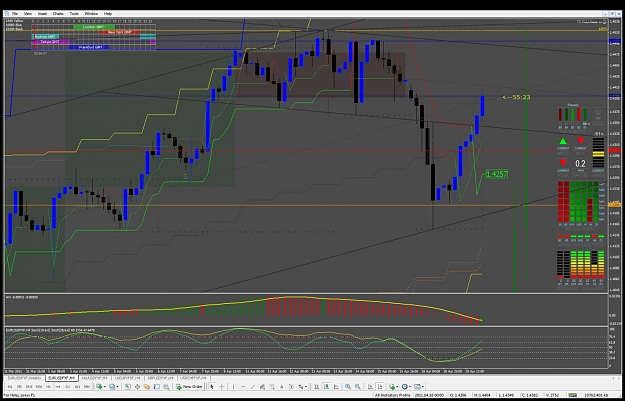Expand the Periodicity dropdown arrow
Screen dimensions: 625x401
coord(410,387)
